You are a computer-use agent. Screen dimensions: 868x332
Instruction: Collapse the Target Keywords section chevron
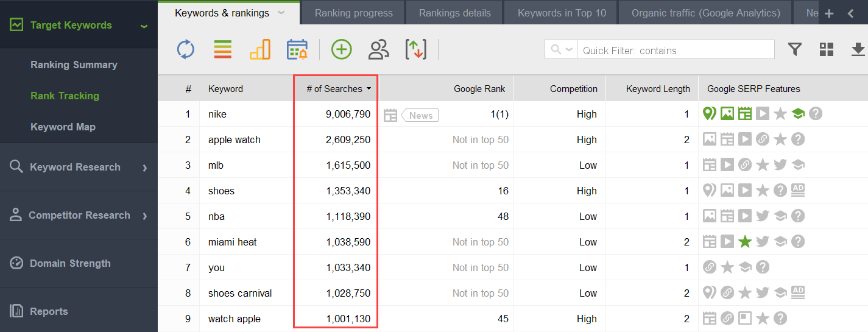[144, 26]
